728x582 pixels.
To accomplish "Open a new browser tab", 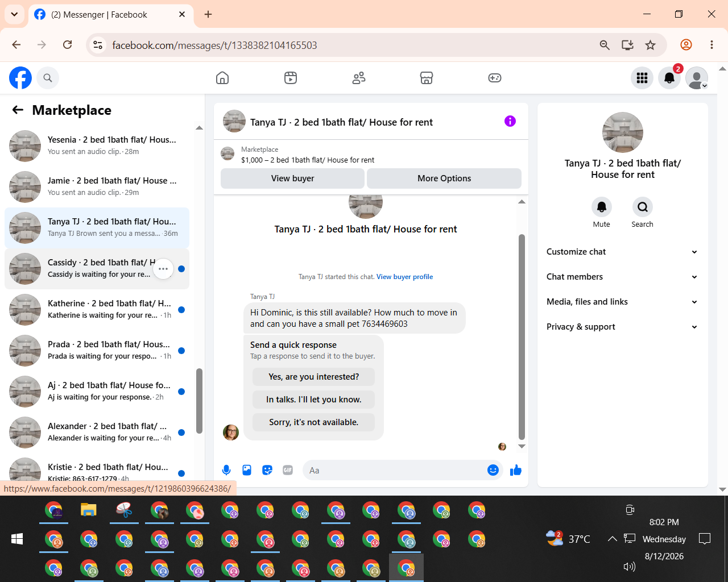I will click(x=208, y=14).
